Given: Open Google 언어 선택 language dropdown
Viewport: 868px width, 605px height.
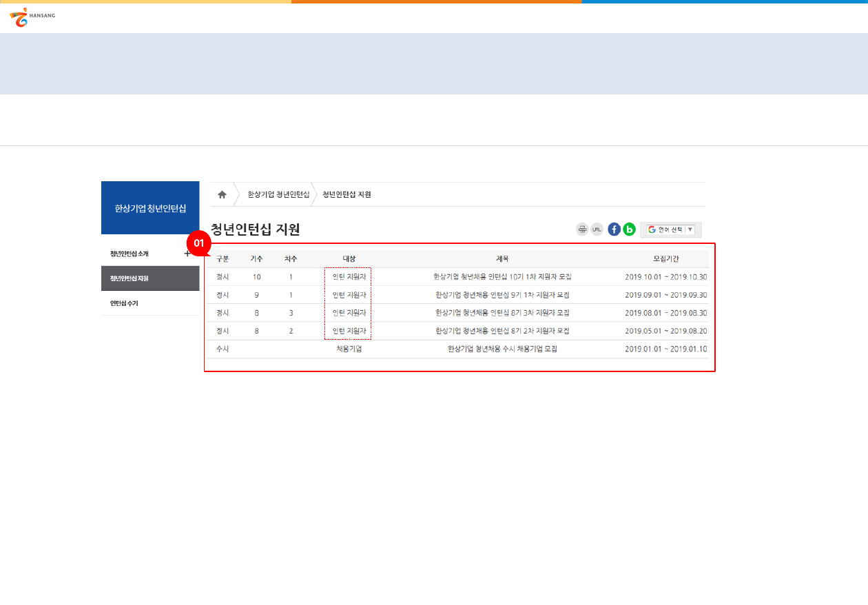Looking at the screenshot, I should coord(671,229).
